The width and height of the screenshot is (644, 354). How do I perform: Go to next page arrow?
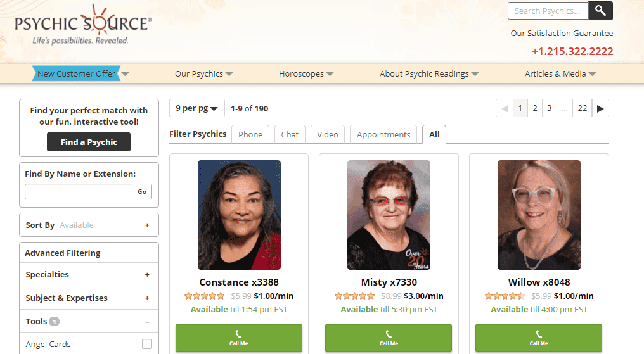tap(600, 108)
